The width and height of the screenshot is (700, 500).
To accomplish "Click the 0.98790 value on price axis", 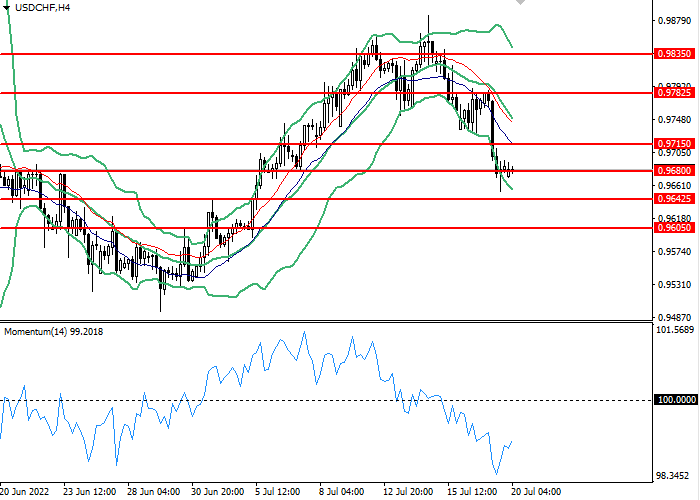I will click(677, 21).
